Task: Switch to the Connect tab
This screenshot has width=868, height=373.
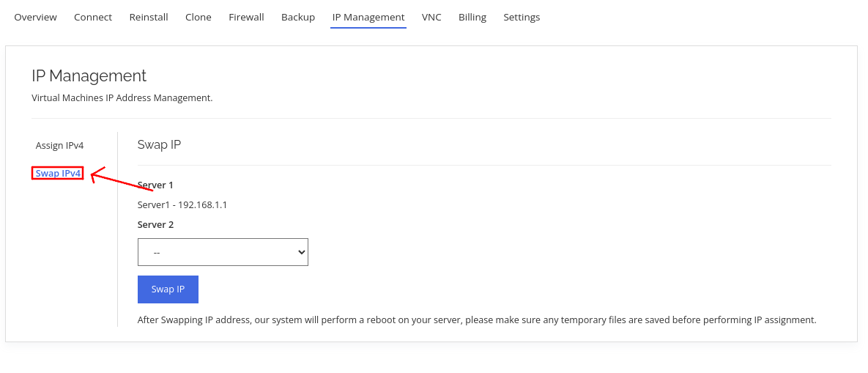Action: [93, 17]
